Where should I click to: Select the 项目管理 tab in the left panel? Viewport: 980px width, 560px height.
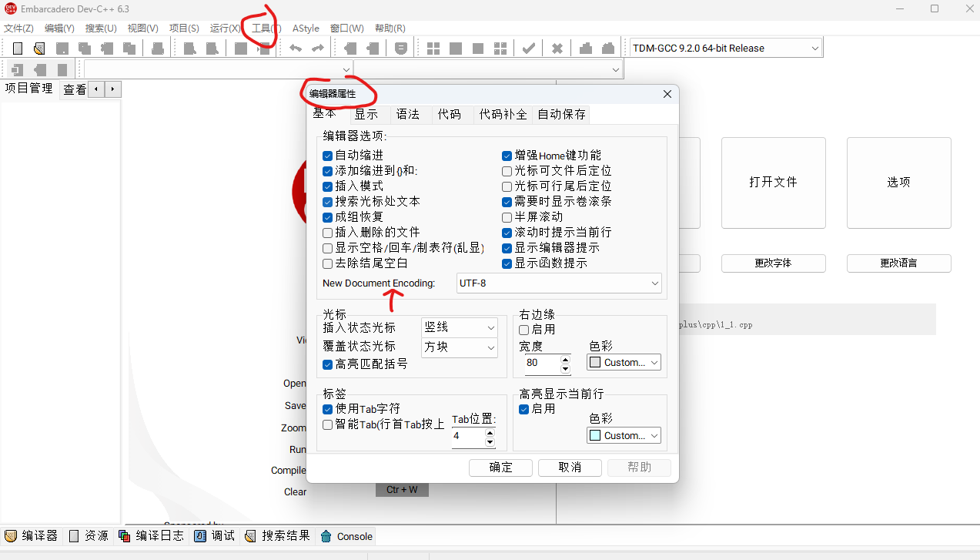(x=29, y=89)
